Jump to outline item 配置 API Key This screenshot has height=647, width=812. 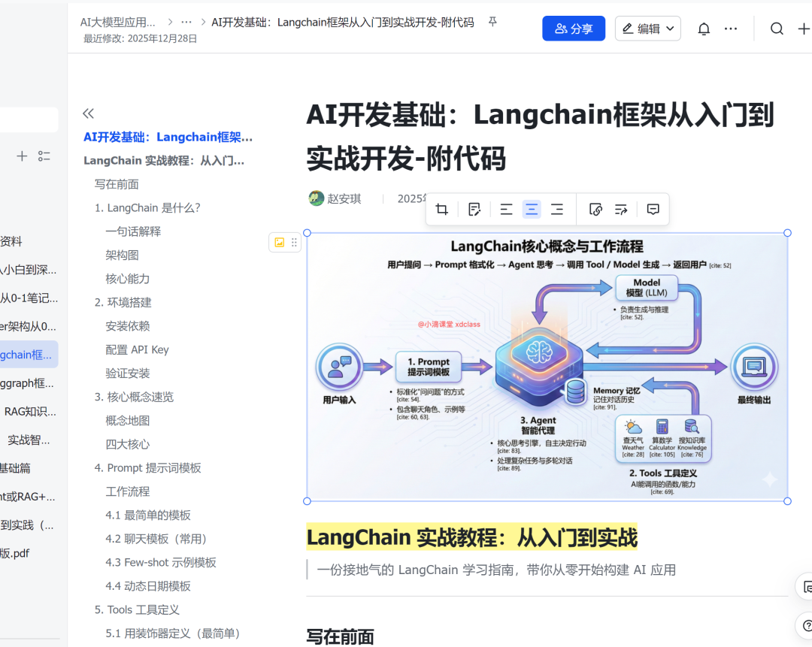[x=138, y=349]
